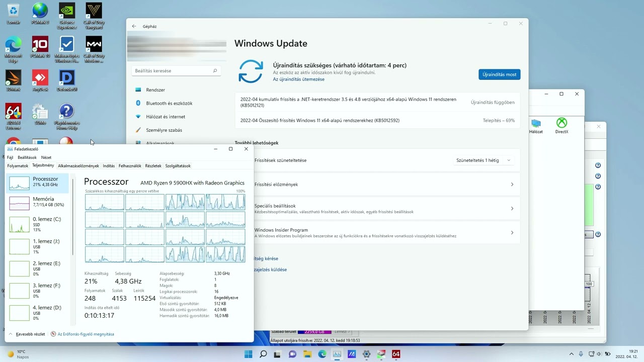Open PlayMemories Home Help desktop shortcut
The image size is (644, 362).
coord(67,117)
